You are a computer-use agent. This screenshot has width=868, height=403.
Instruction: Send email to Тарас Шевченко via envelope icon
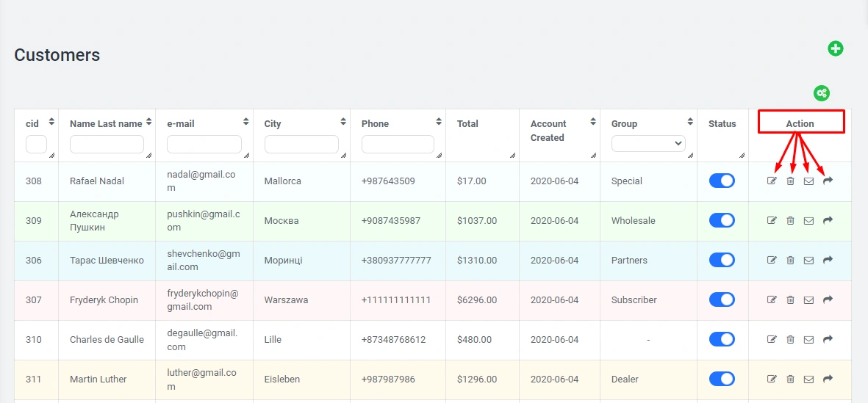tap(808, 261)
